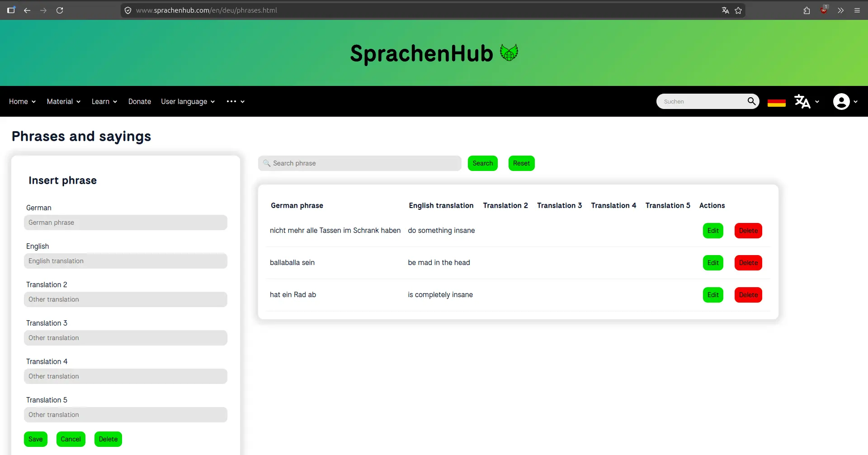Delete the 'ballaballa sein' row
Screen dimensions: 868x455
[748, 263]
